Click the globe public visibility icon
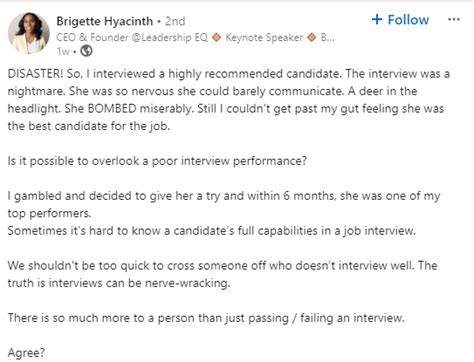This screenshot has height=362, width=474. 86,51
